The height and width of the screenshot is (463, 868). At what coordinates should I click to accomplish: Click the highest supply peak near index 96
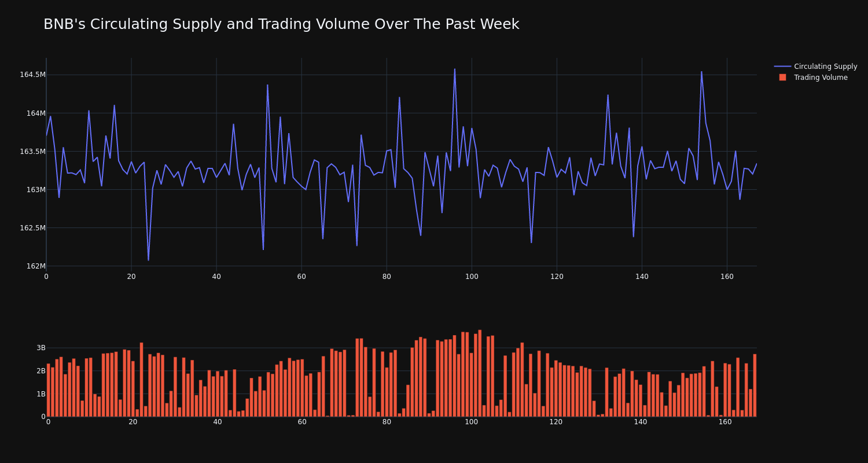tap(455, 69)
